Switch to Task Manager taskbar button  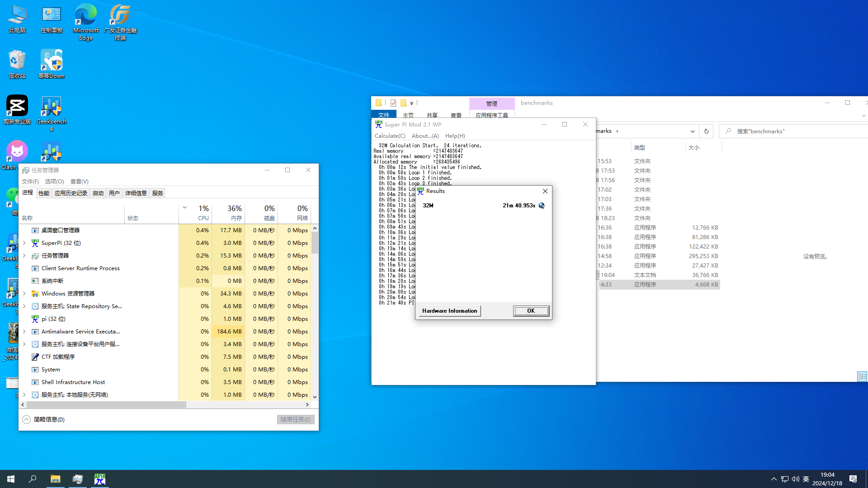[77, 479]
